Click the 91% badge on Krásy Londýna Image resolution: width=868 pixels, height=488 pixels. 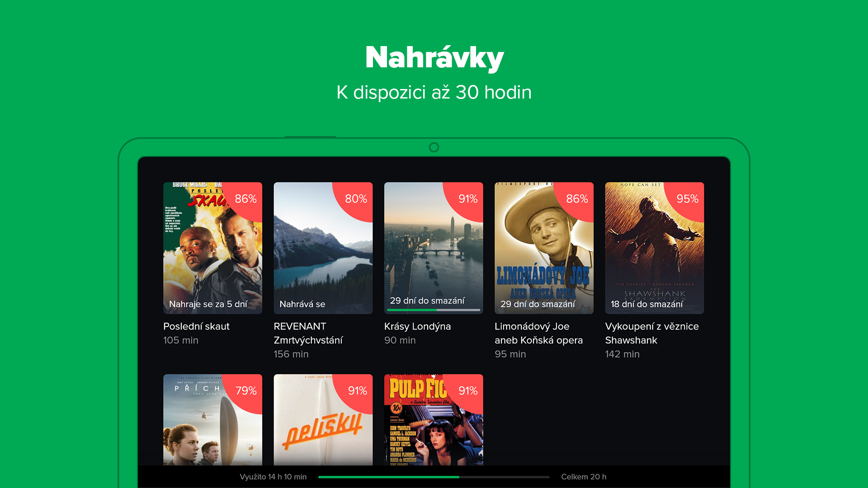[x=467, y=199]
